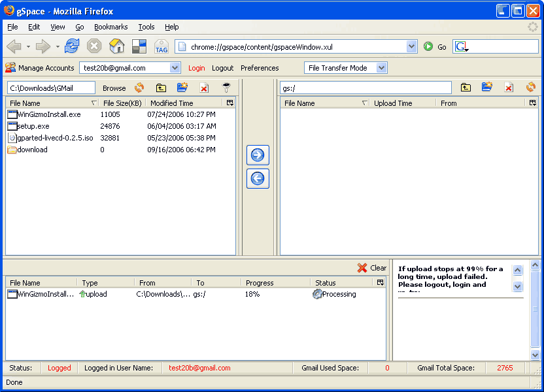This screenshot has height=392, width=544.
Task: Click the outer info panel scroll down arrow
Action: tap(535, 355)
